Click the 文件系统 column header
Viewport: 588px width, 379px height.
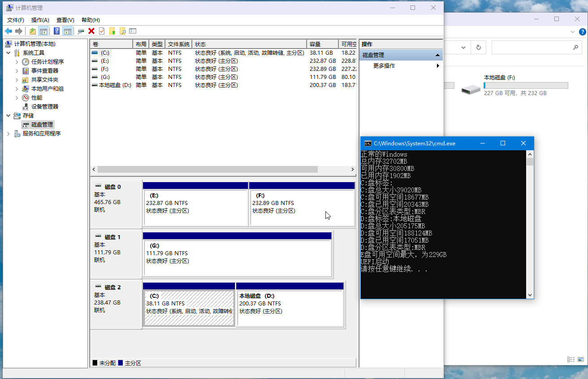coord(178,44)
